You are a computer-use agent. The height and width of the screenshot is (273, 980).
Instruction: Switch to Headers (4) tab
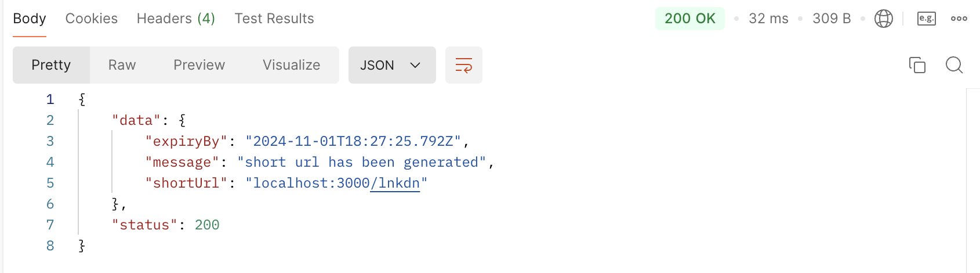176,19
